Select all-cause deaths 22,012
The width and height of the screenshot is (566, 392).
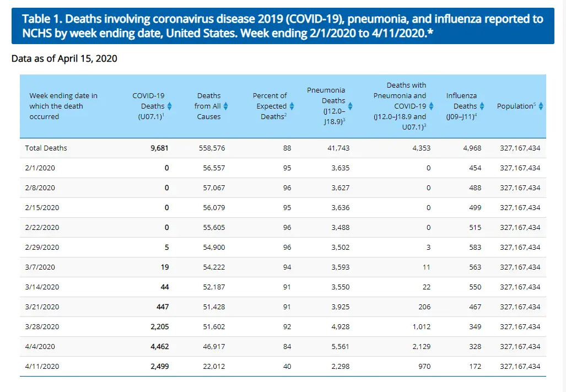tap(214, 367)
